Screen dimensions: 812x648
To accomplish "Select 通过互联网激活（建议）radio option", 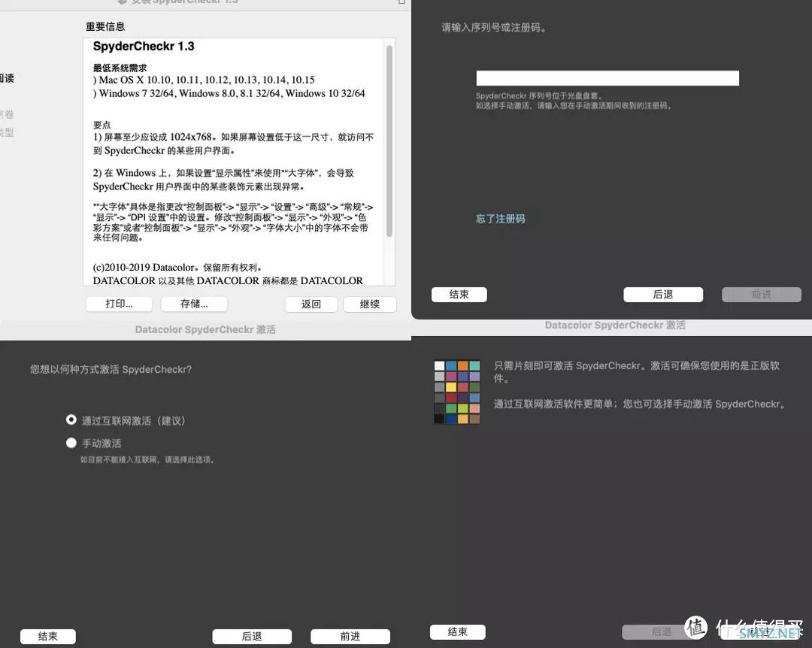I will 70,419.
